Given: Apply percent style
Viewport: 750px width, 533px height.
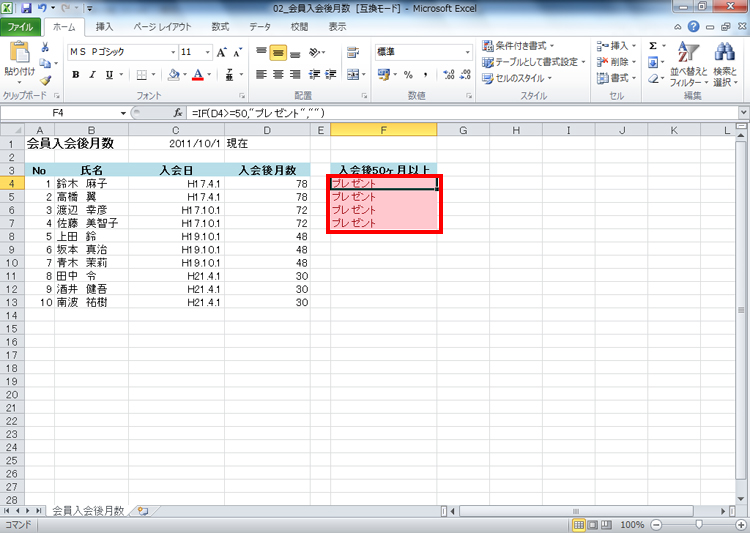Looking at the screenshot, I should 408,75.
